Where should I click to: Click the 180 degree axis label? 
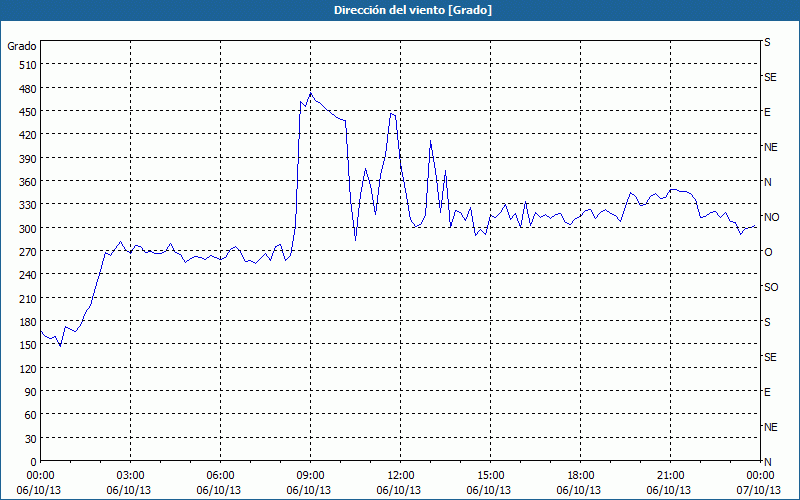[x=28, y=322]
